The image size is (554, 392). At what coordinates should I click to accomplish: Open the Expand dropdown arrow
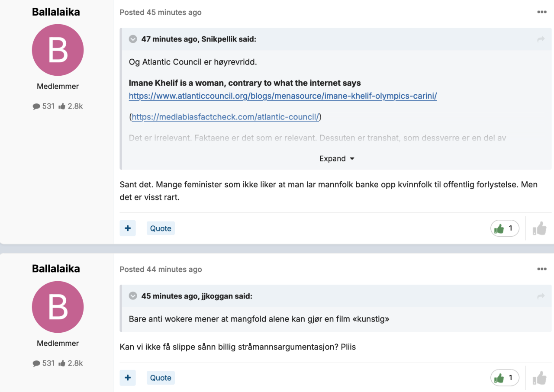click(x=351, y=158)
